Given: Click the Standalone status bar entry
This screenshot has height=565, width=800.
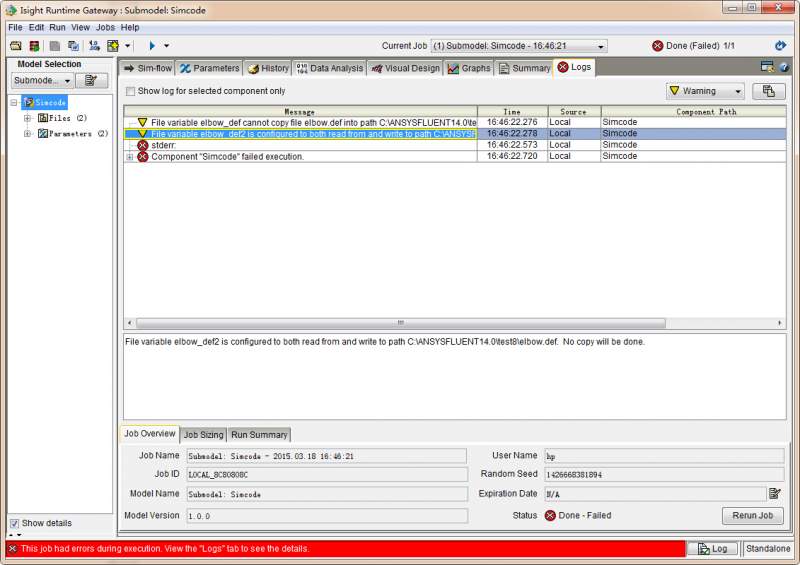Looking at the screenshot, I should pos(768,549).
